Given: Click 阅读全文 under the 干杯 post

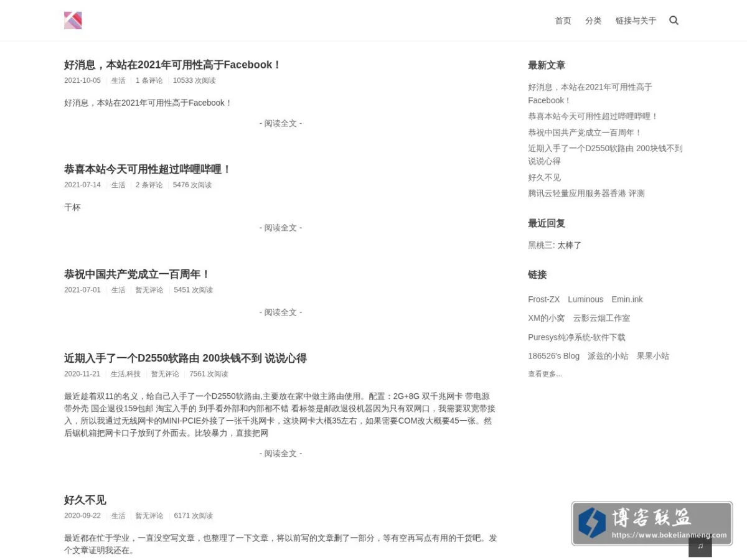Looking at the screenshot, I should [x=281, y=228].
